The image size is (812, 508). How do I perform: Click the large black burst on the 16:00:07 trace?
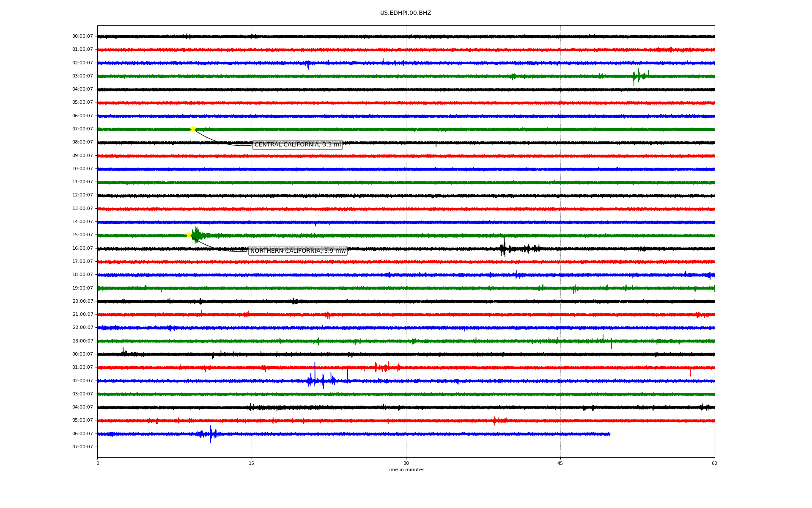503,248
